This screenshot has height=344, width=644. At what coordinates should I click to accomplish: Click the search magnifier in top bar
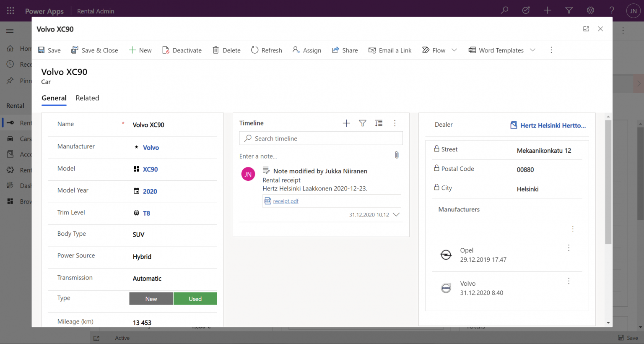click(504, 10)
